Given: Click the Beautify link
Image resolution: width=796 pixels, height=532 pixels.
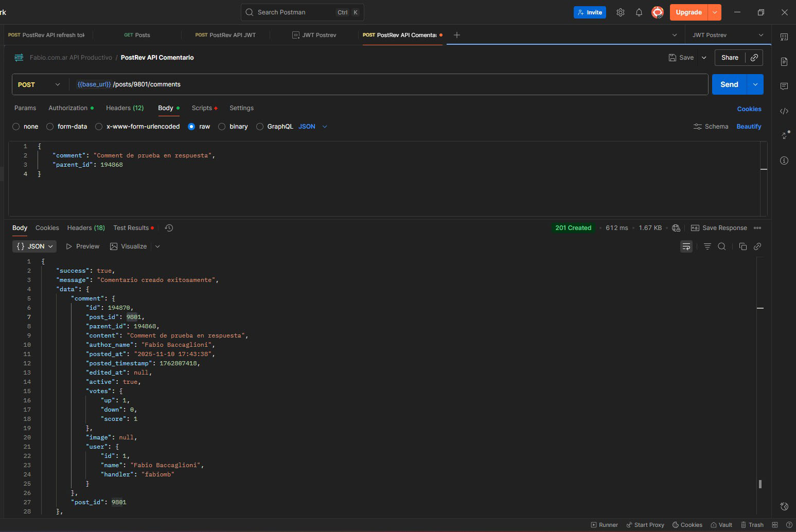Looking at the screenshot, I should pyautogui.click(x=749, y=127).
